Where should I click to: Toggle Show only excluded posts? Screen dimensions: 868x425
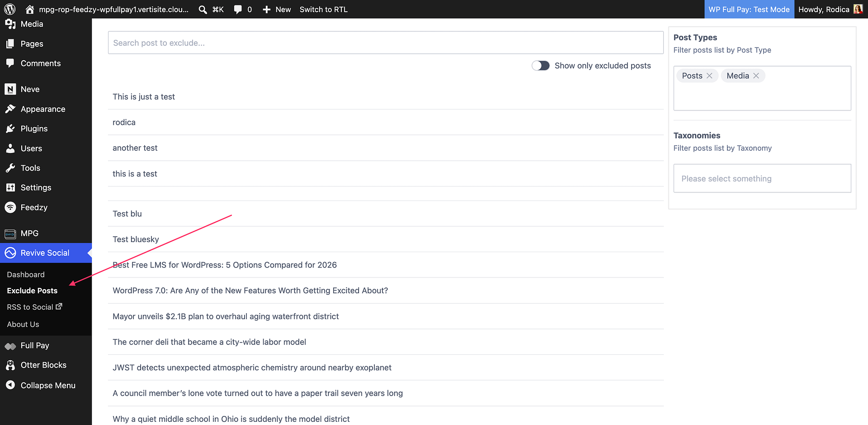point(541,66)
